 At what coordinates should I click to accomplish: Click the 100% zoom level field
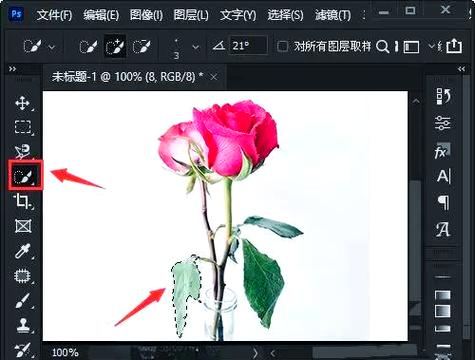(x=65, y=352)
